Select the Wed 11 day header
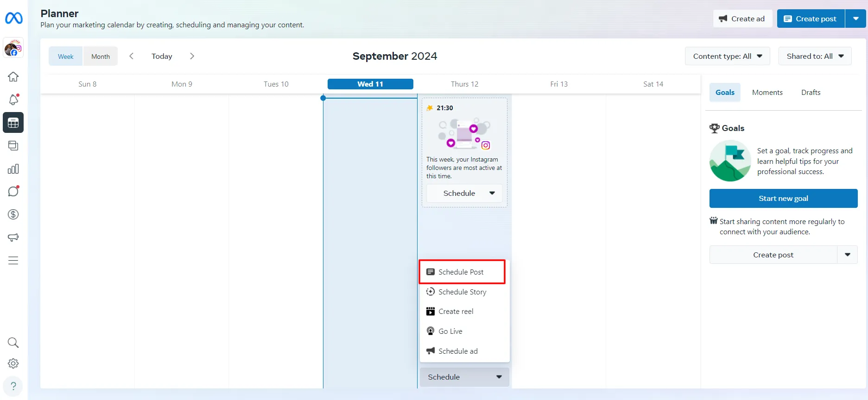The height and width of the screenshot is (400, 868). tap(370, 84)
